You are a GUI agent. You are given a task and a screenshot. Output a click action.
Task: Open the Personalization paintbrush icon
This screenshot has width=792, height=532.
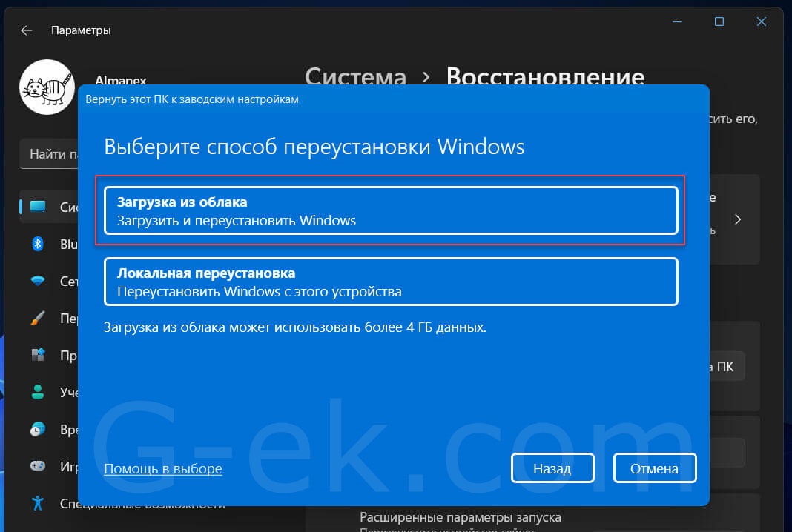pyautogui.click(x=38, y=318)
